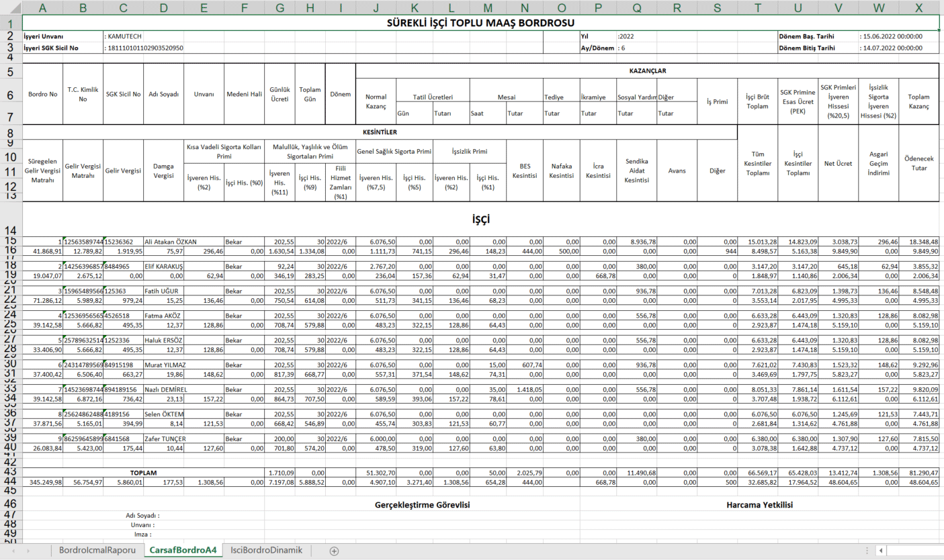Click the İşçi Brüt Toplam heading
944x560 pixels.
757,102
